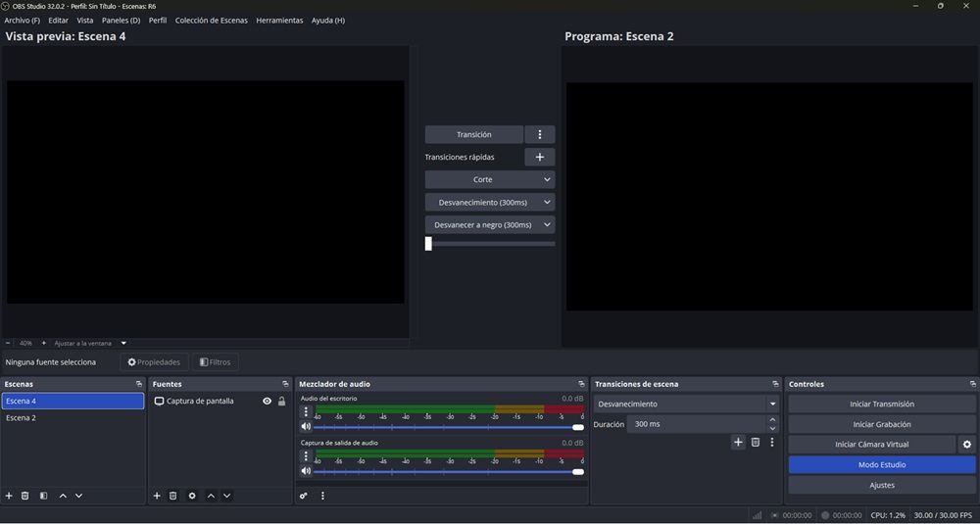Open advanced audio properties gears icon
The height and width of the screenshot is (524, 980).
[303, 496]
